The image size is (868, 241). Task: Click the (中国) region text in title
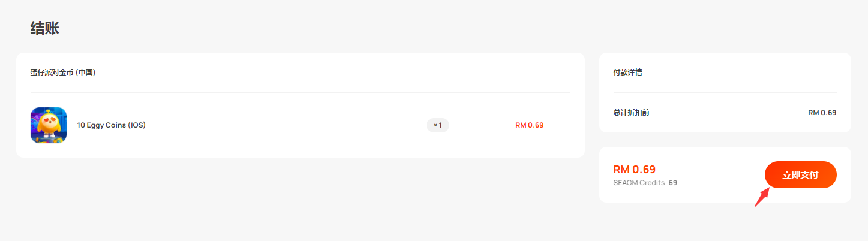[86, 73]
